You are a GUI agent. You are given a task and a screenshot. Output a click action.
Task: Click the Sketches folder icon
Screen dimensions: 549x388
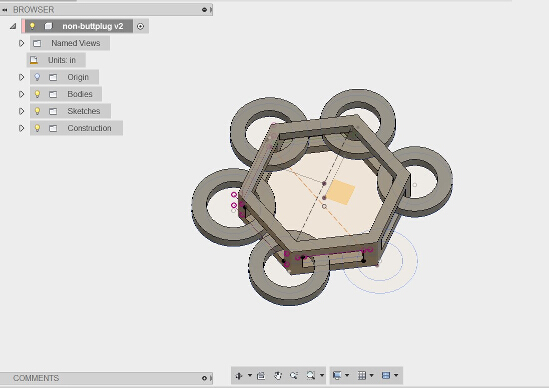click(x=53, y=111)
